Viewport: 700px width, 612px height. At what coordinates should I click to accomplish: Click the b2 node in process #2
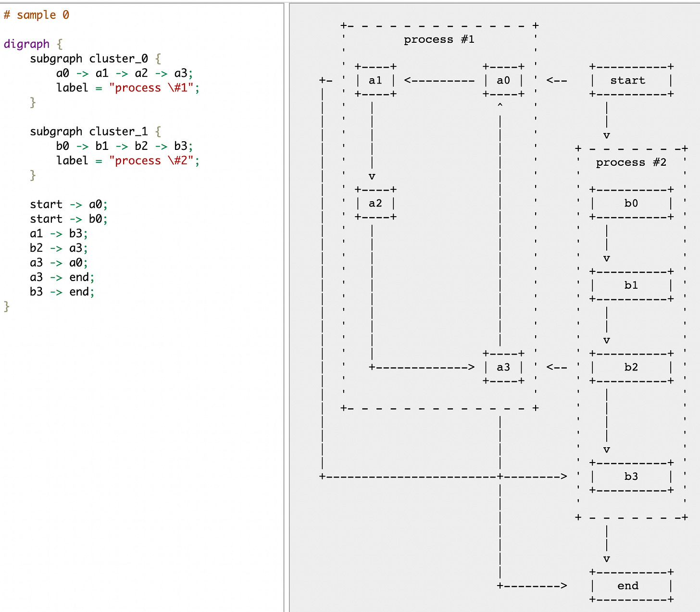point(630,367)
